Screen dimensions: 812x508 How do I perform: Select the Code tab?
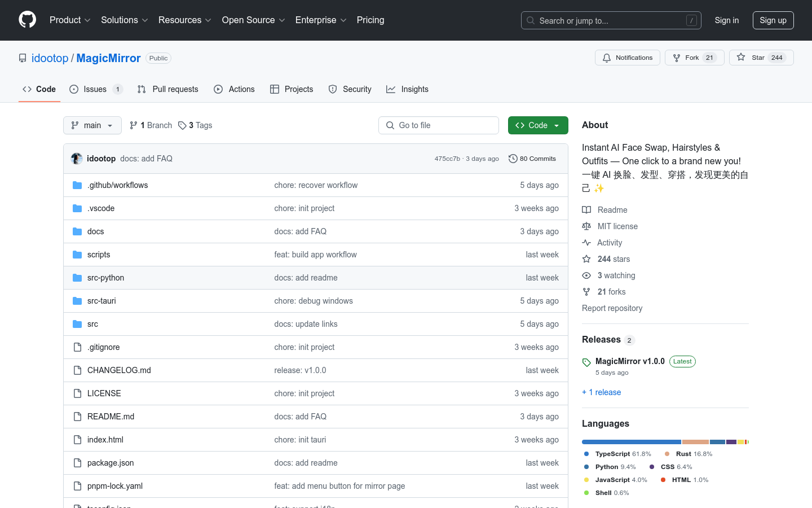[39, 89]
